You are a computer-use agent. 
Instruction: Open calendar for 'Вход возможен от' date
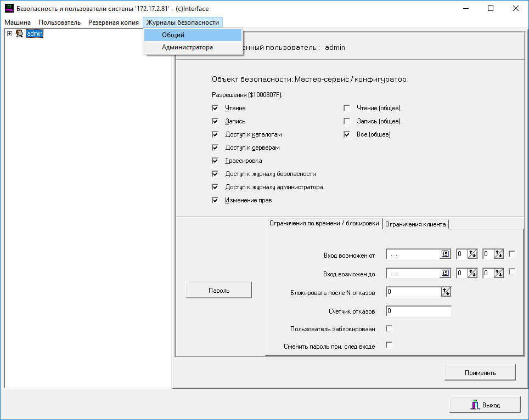coord(446,254)
